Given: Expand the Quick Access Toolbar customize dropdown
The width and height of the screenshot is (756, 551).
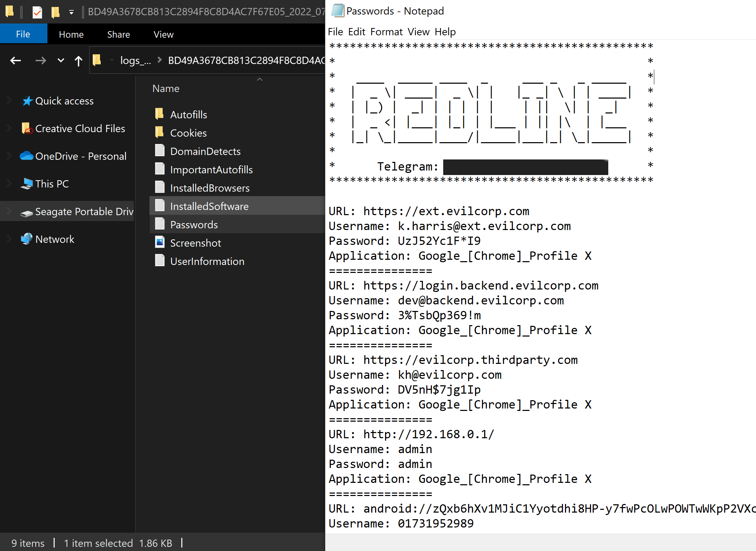Looking at the screenshot, I should (x=71, y=12).
